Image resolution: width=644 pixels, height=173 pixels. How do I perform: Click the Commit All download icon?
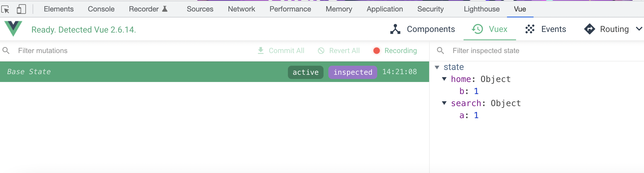[261, 51]
